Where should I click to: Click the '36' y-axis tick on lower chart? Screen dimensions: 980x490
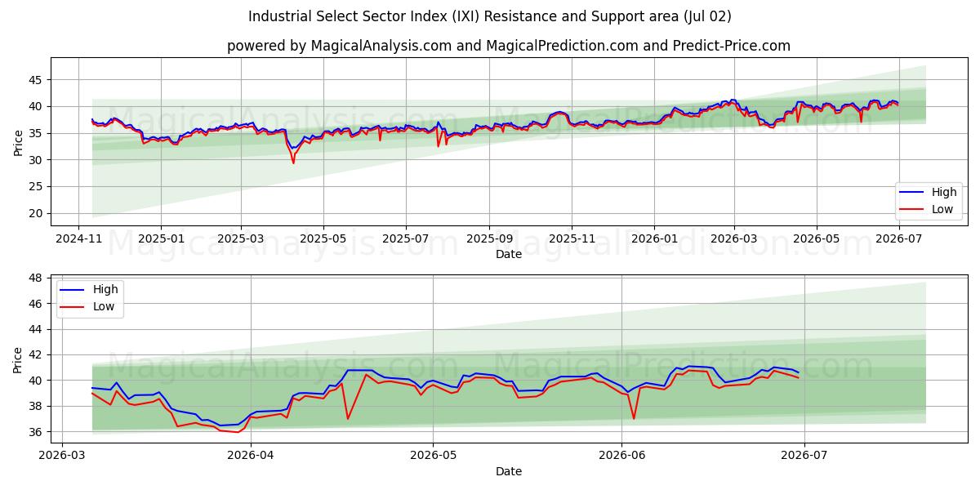click(x=35, y=432)
